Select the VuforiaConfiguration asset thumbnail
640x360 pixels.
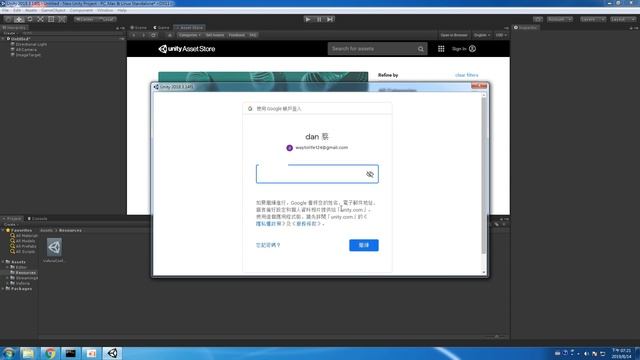click(x=54, y=247)
